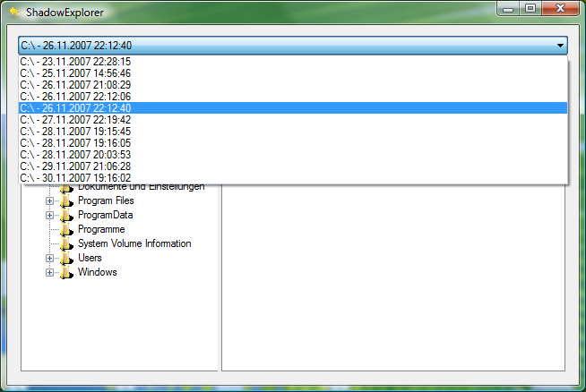
Task: Select System Volume Information tree item
Action: (134, 243)
